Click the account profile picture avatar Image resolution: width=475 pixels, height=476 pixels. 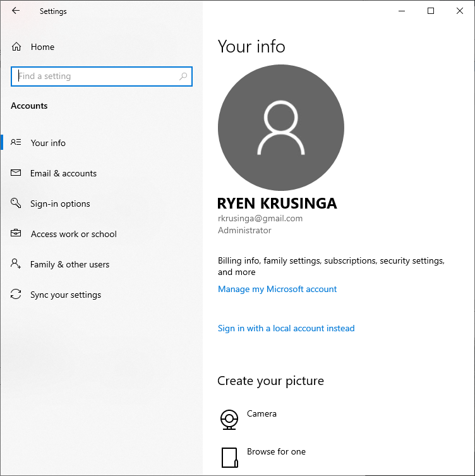coord(281,128)
